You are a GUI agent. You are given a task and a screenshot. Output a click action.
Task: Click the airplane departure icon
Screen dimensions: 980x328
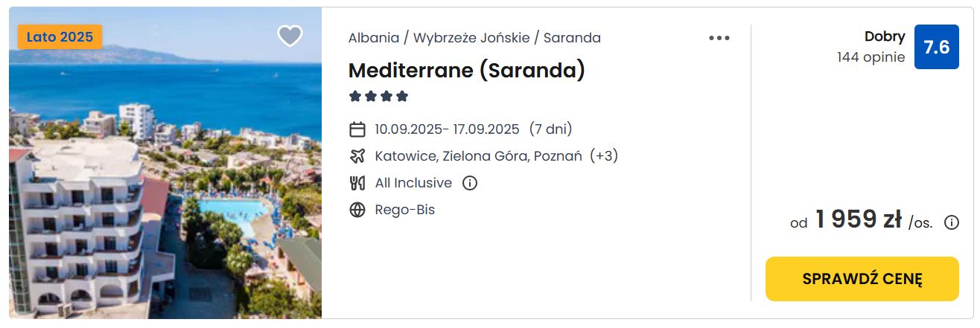click(x=357, y=156)
